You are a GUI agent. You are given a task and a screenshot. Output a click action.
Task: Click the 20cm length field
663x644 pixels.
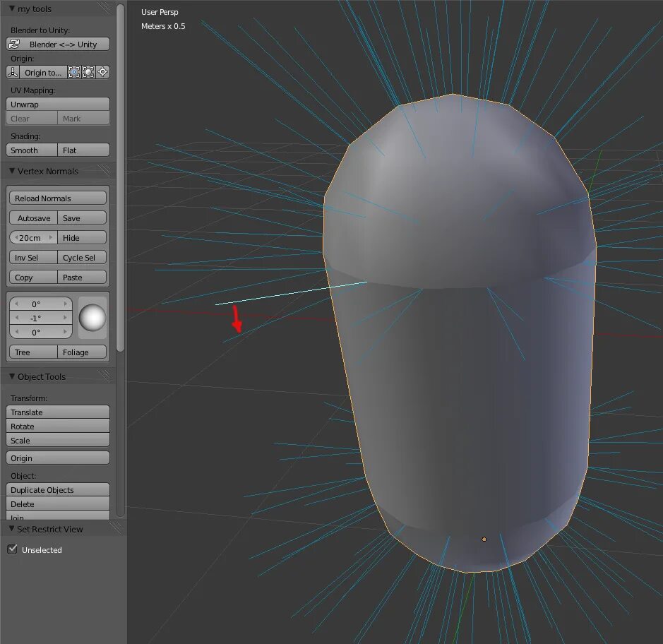pos(33,238)
